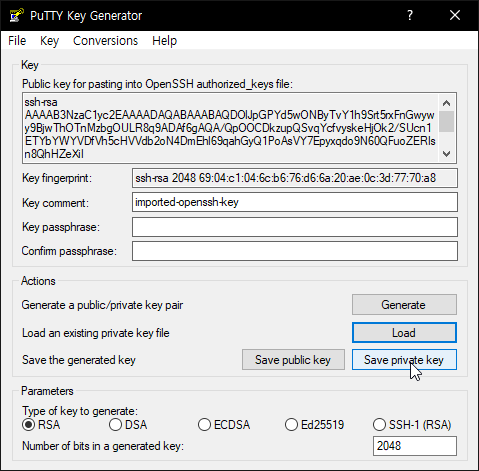
Task: Open the Conversions menu
Action: 105,41
